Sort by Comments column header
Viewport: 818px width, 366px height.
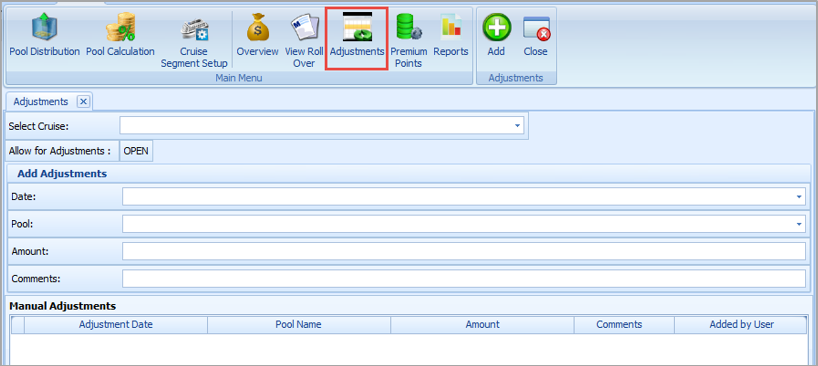point(624,324)
